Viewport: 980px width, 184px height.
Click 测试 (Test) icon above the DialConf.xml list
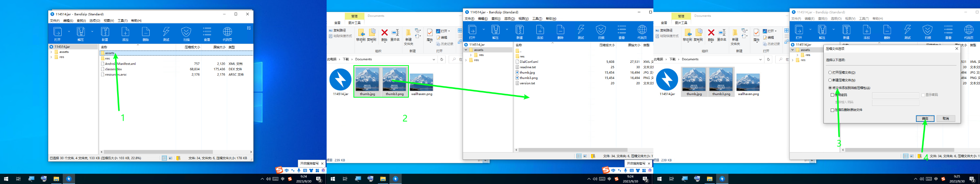(581, 31)
